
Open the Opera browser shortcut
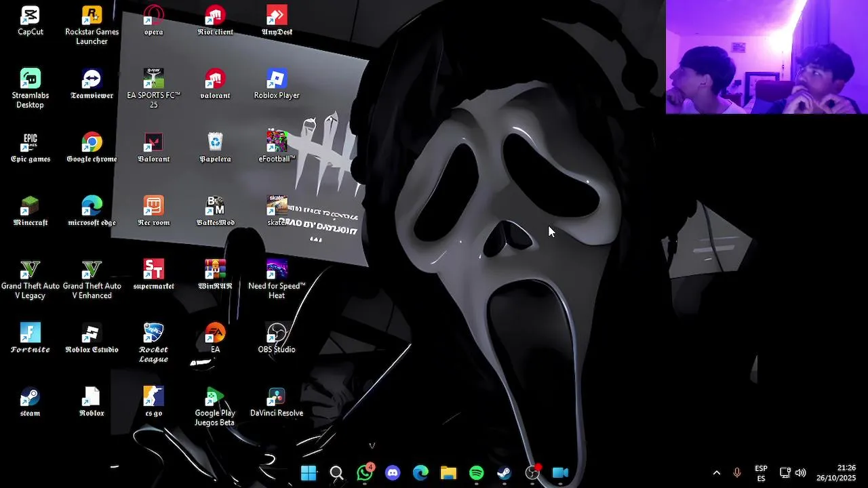coord(153,21)
